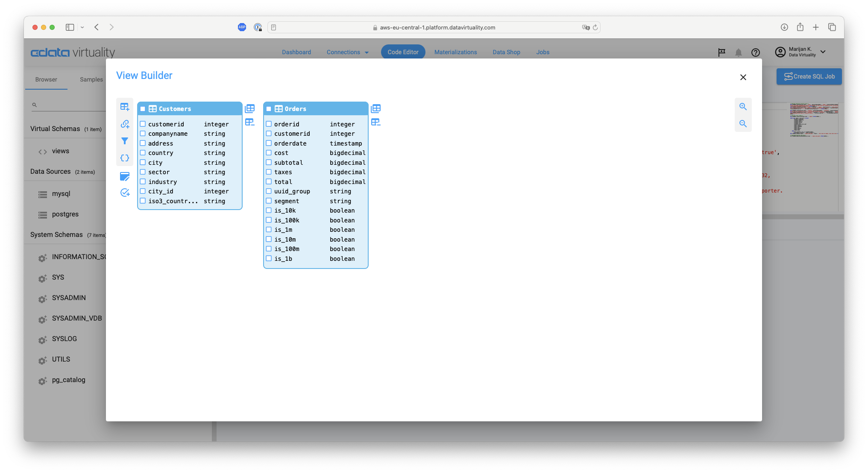Check the companyname column checkbox
Screen dimensions: 868x473
(143, 134)
